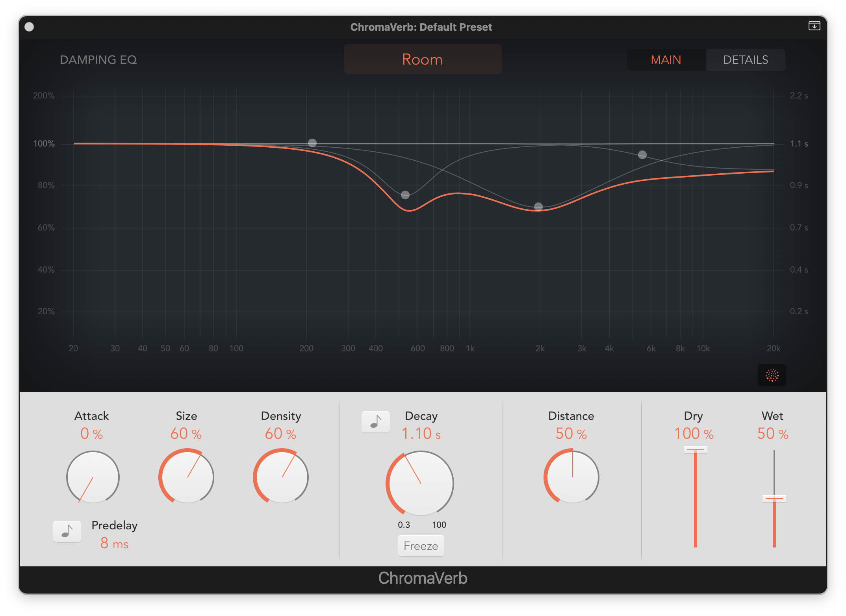Viewport: 846px width, 616px height.
Task: Click the Wet level fader handle
Action: (774, 499)
